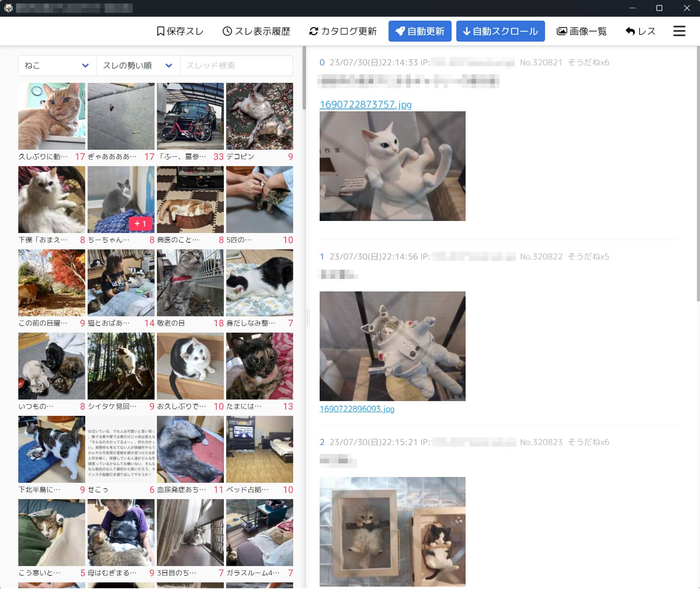Toggle 自動更新 auto-update button
The height and width of the screenshot is (589, 700).
click(420, 31)
